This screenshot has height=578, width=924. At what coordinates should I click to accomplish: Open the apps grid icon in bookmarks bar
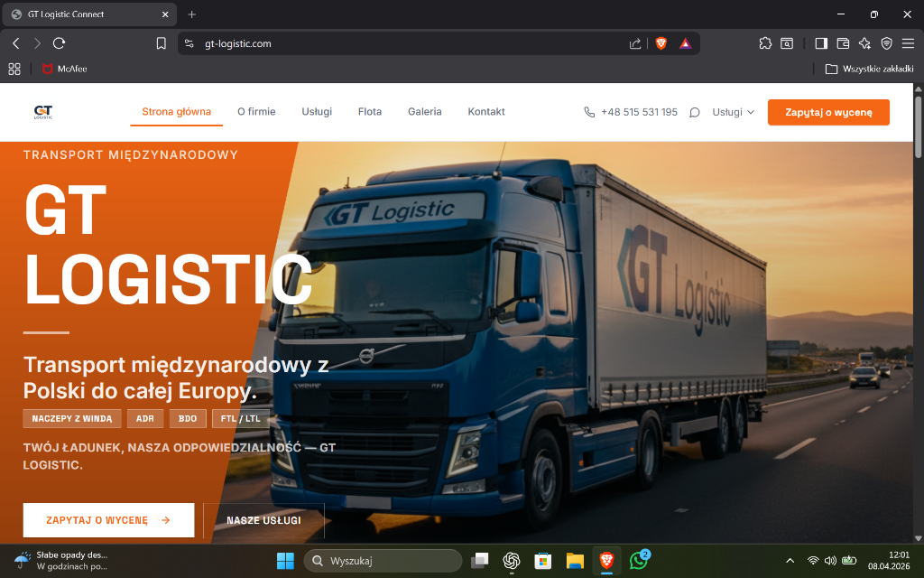pos(14,69)
